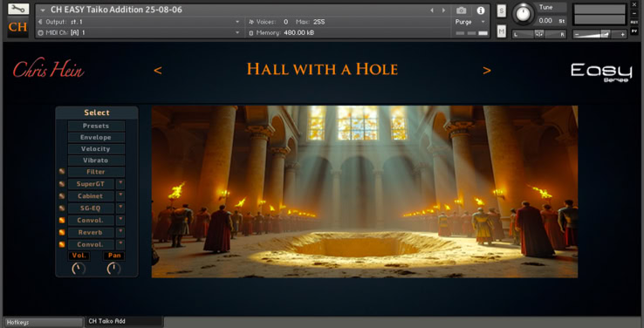Viewport: 644px width, 328px height.
Task: Open snapshot view with camera icon
Action: 462,10
